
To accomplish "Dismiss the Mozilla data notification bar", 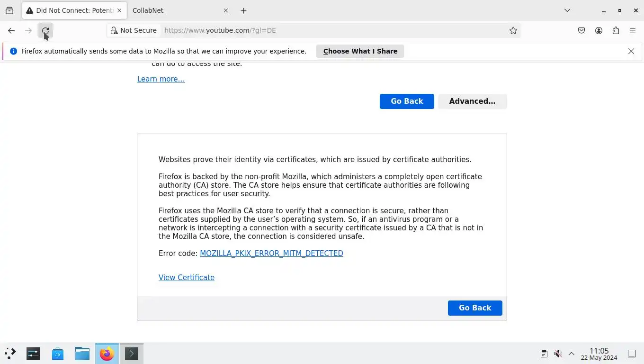I will [631, 51].
